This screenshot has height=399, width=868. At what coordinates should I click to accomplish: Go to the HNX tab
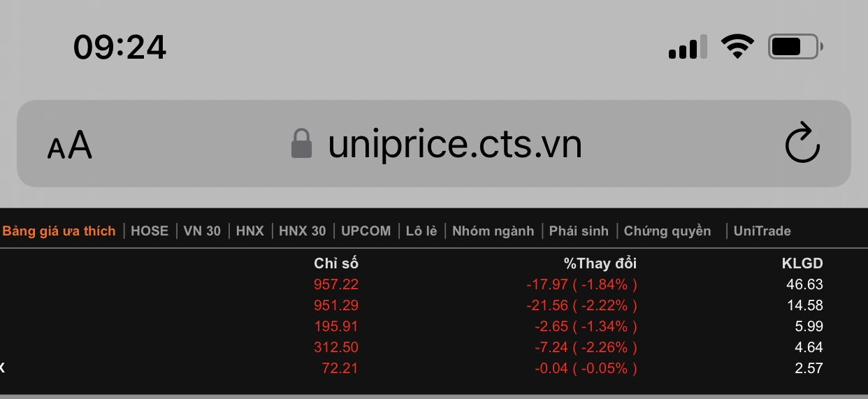click(250, 231)
